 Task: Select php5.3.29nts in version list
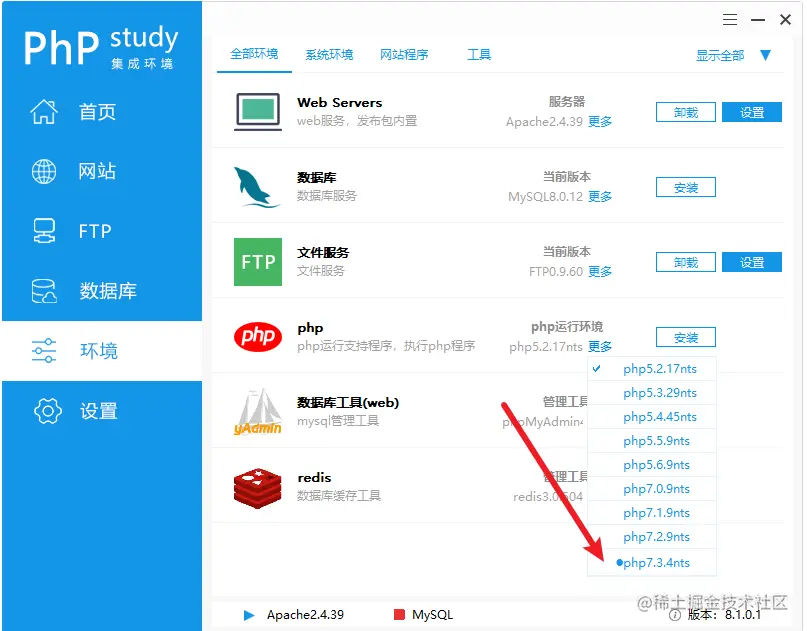point(652,393)
